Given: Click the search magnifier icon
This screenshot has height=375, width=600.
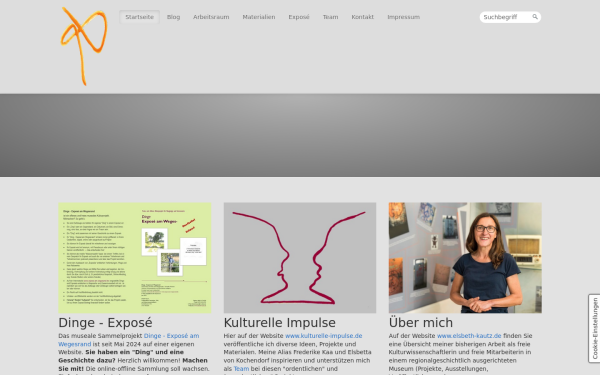Looking at the screenshot, I should coord(535,17).
